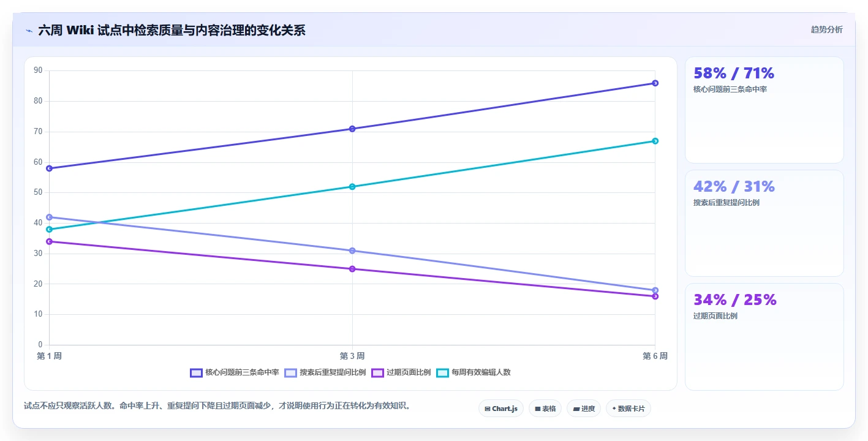Click 第 6 周 point on 重复提问 line at 18

(x=655, y=290)
